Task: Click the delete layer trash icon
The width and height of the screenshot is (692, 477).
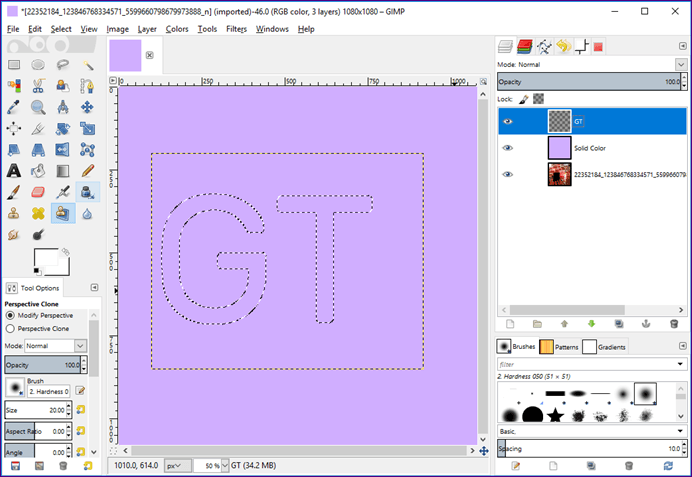Action: click(x=673, y=324)
